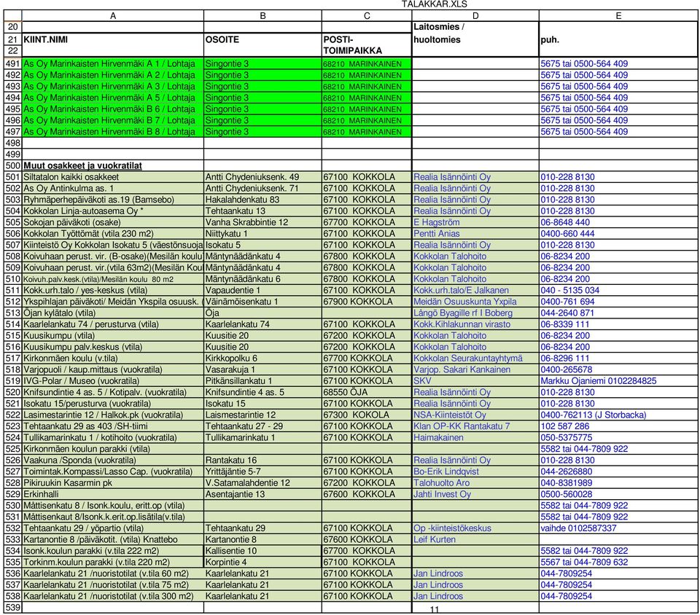Click 'Bo-Erik Lindqvist' cell
The width and height of the screenshot is (700, 615).
click(x=475, y=471)
